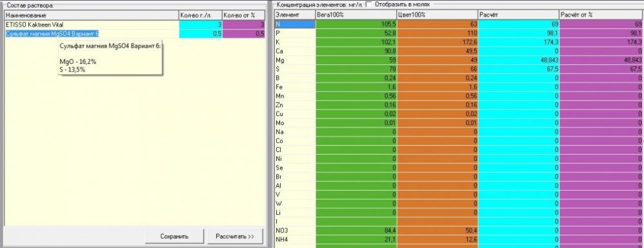Click the Расчёт от % column header
Viewport: 644px width, 248px height.
(x=601, y=15)
